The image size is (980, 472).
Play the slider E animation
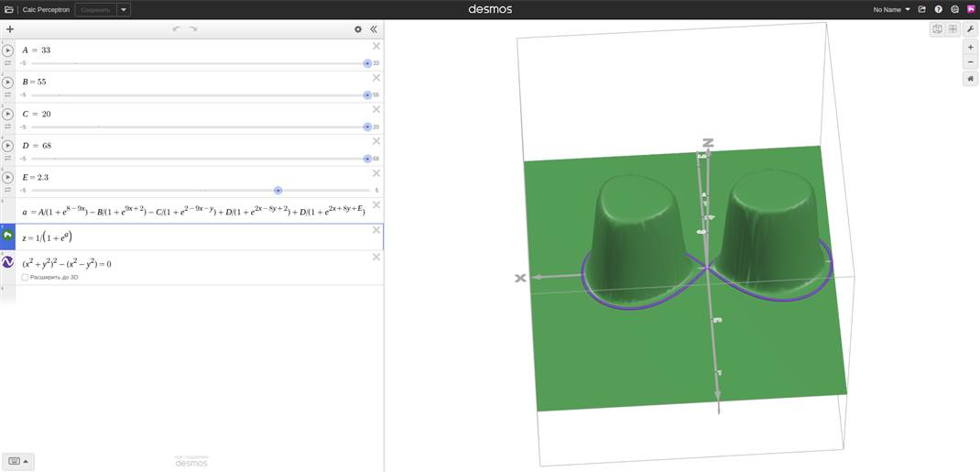(7, 178)
